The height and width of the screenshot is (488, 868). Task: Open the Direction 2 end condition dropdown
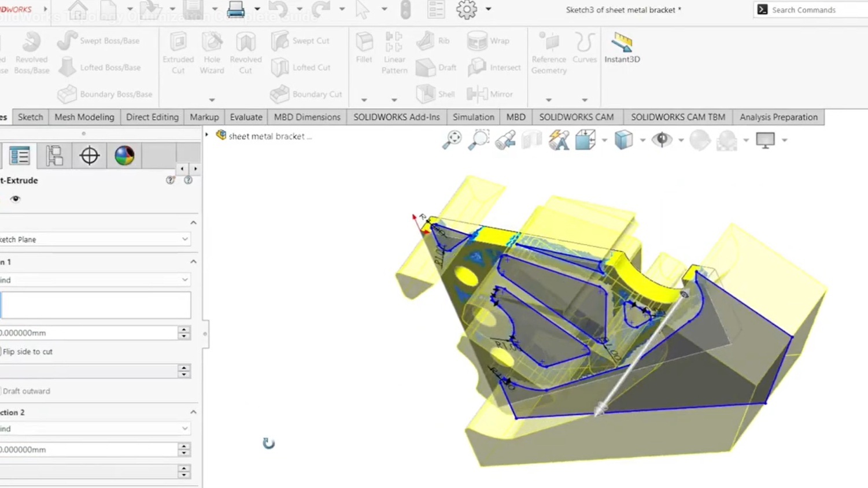(x=95, y=428)
